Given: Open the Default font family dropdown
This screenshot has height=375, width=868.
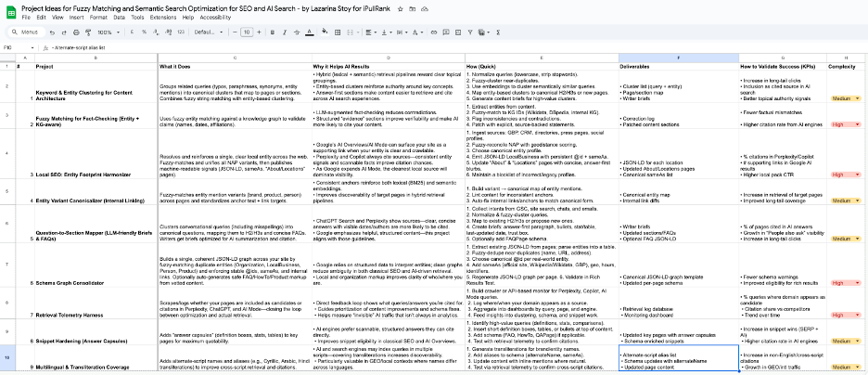Looking at the screenshot, I should [207, 31].
